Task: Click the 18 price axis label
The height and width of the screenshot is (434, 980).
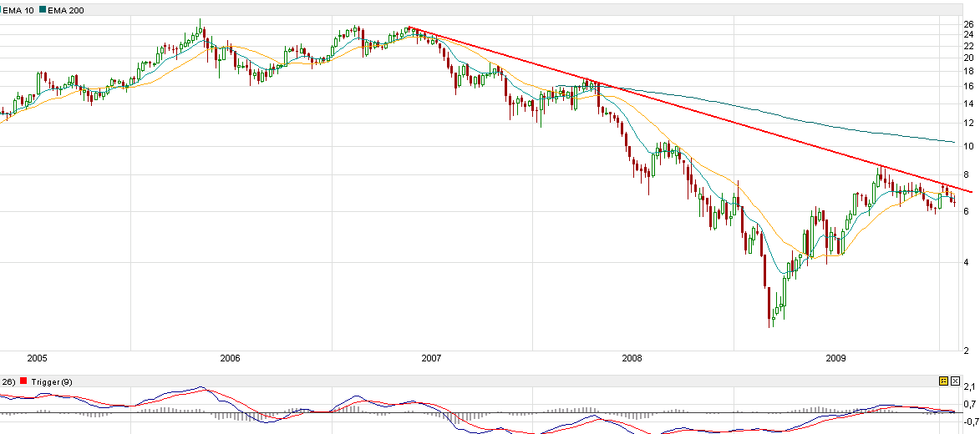Action: coord(969,72)
